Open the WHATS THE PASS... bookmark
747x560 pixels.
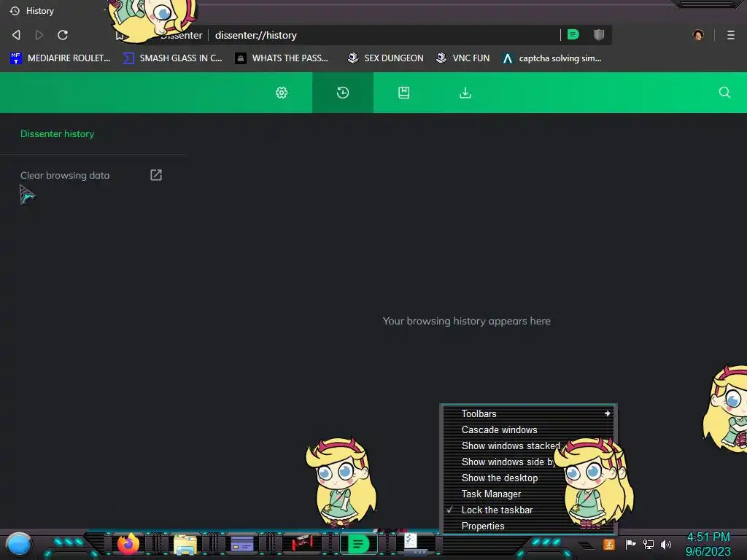tap(282, 58)
